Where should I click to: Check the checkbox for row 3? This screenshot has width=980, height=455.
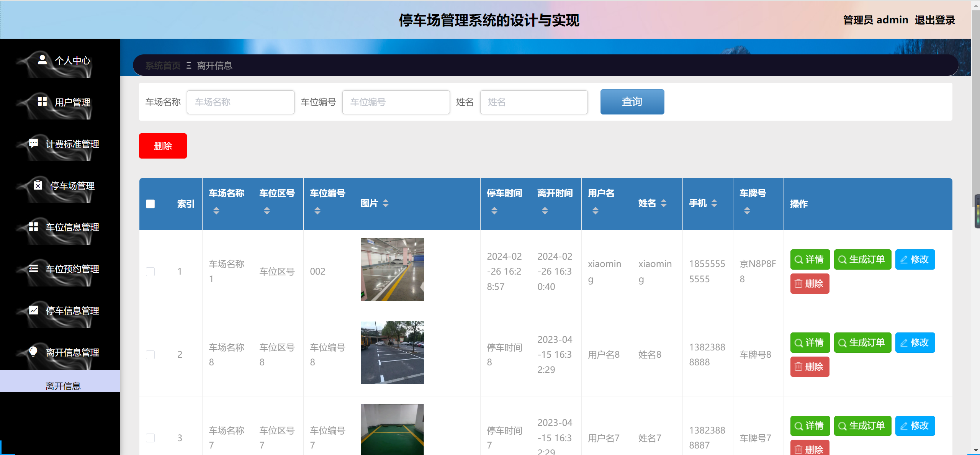(150, 438)
